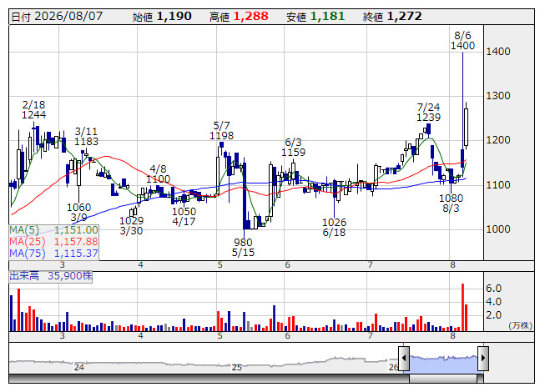Click year 24 marker in navigator
This screenshot has width=545, height=392.
click(79, 367)
